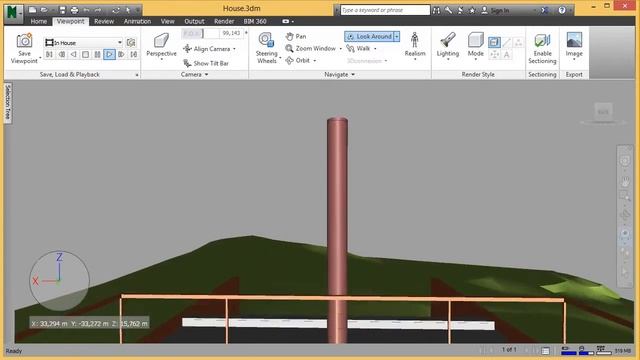Step forward one animation frame
The height and width of the screenshot is (360, 640).
click(x=121, y=54)
